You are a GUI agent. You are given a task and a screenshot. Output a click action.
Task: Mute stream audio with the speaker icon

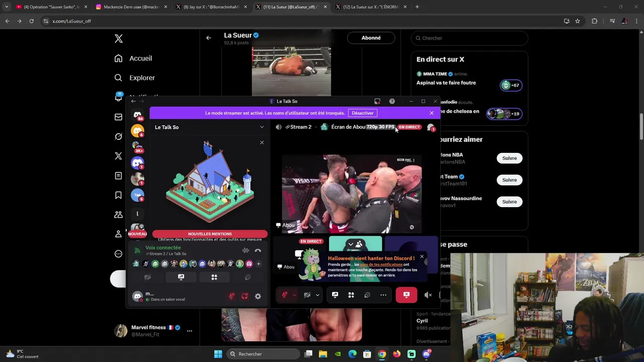(x=428, y=295)
